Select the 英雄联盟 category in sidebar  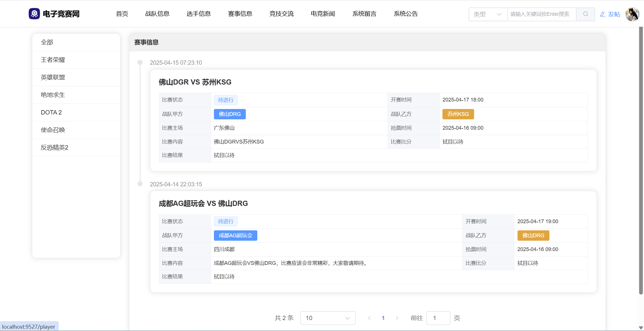[53, 77]
